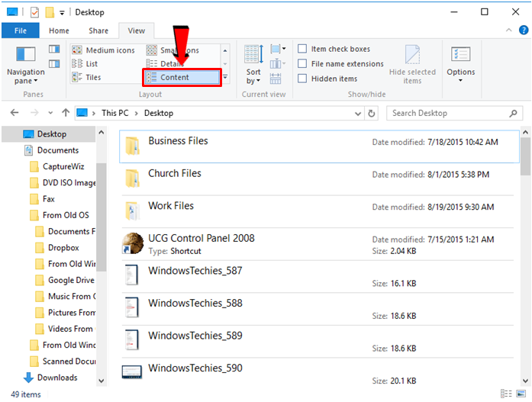Screen dimensions: 532x402
Task: Select the Business Files folder
Action: (x=319, y=146)
